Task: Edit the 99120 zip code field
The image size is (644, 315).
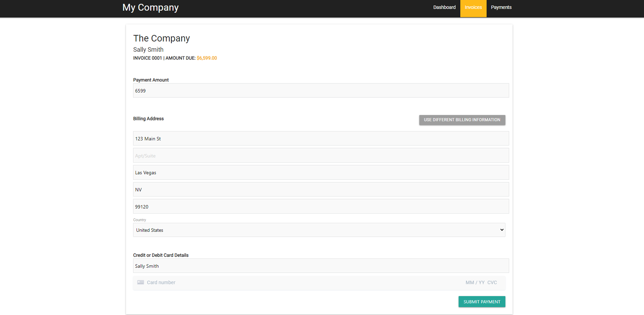Action: click(321, 207)
